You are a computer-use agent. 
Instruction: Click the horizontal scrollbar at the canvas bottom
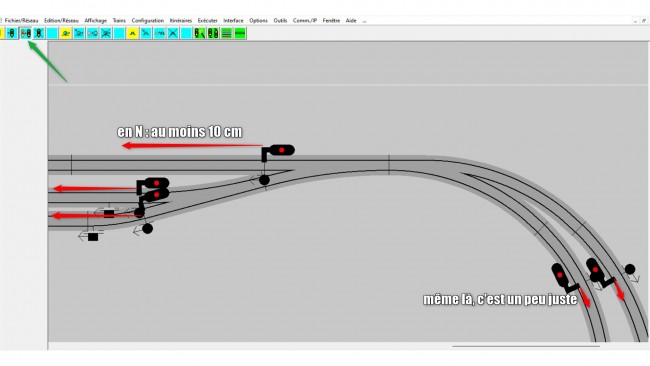526,346
